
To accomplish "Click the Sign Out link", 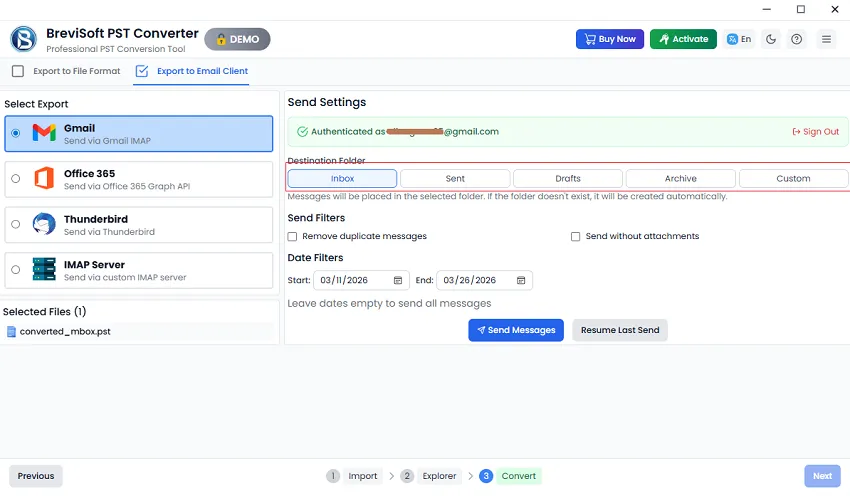I will click(815, 132).
